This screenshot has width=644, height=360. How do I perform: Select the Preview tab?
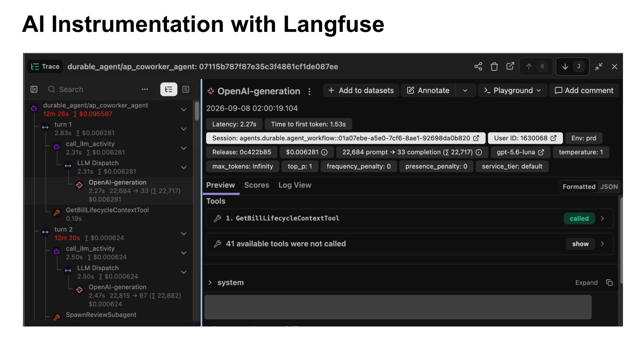tap(221, 185)
